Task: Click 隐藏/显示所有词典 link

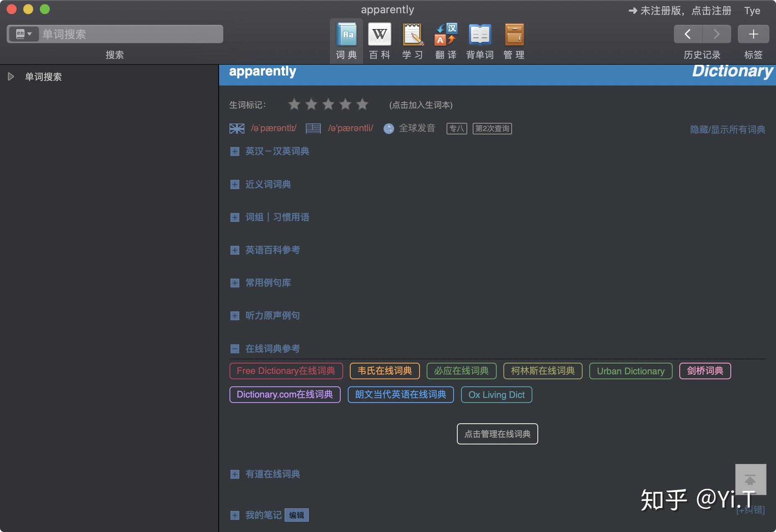Action: 727,129
